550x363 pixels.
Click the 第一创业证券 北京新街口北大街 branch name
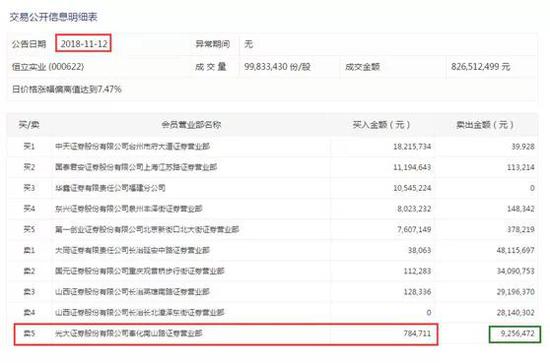(x=147, y=229)
